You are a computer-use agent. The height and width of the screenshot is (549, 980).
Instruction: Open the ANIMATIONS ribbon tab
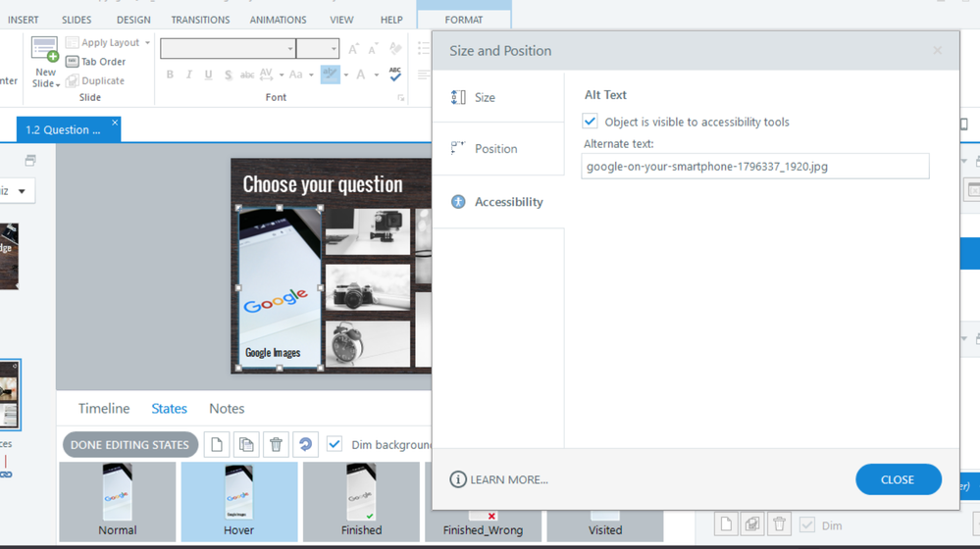coord(279,20)
